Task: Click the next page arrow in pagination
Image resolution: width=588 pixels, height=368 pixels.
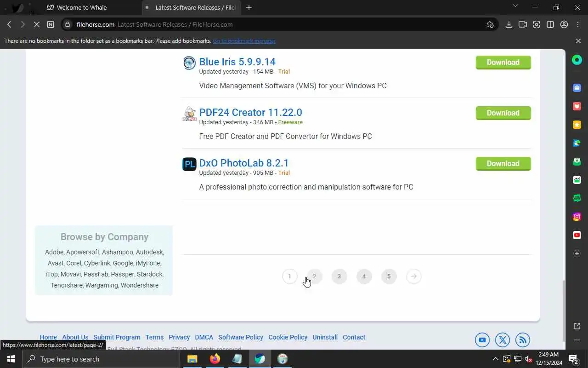Action: point(413,276)
